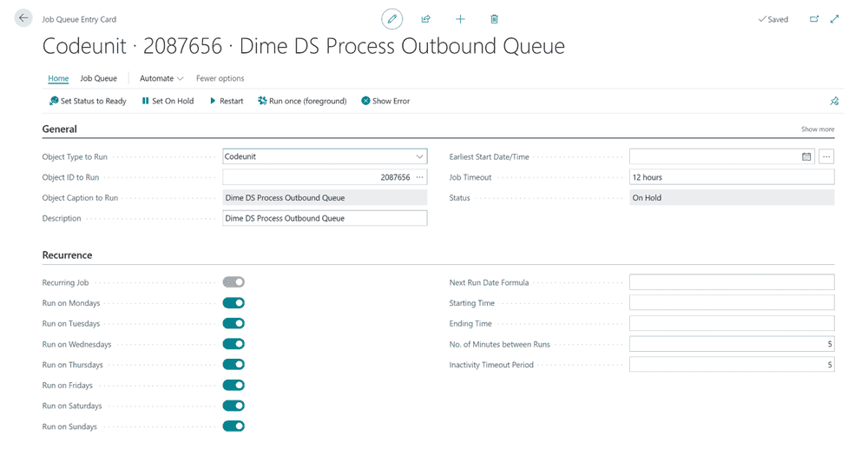Edit No. of Minutes between Runs field
Screen dimensions: 868x463
[732, 344]
